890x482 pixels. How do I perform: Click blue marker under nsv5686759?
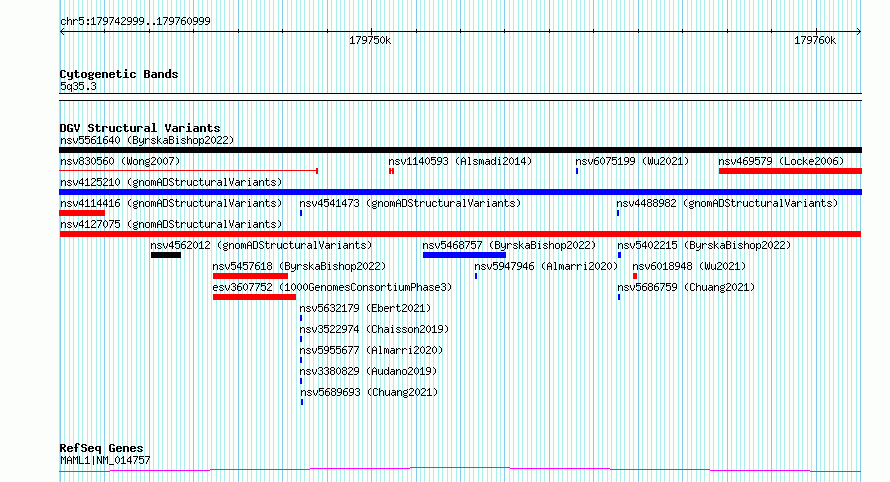tap(619, 297)
